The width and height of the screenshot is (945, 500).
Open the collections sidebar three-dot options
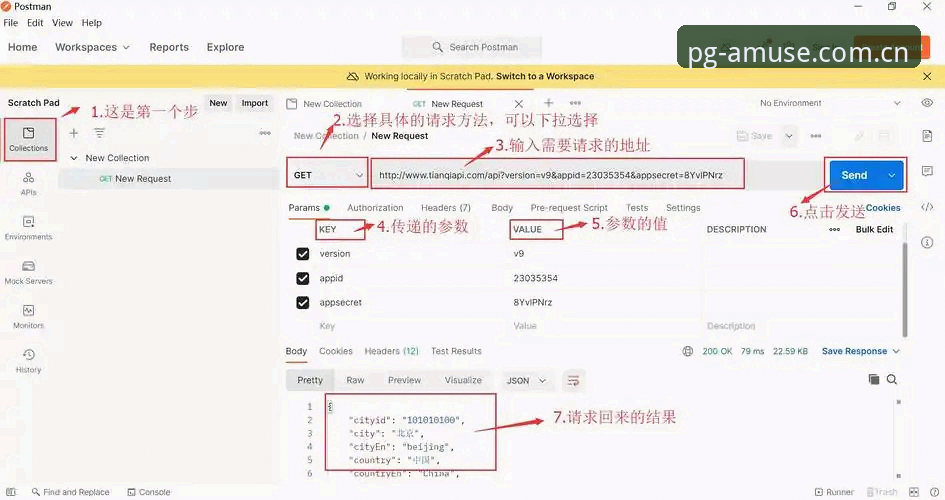pos(265,133)
